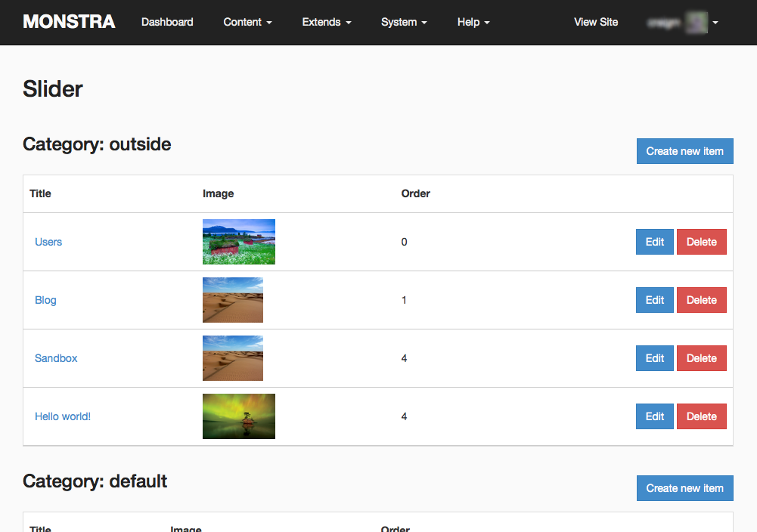Open the Users slider item link

pos(48,242)
